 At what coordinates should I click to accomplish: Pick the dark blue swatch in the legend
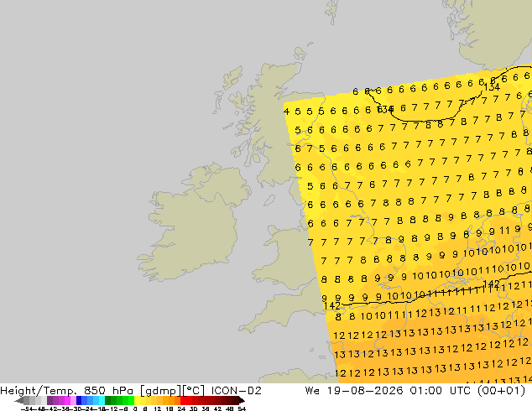[x=79, y=400]
